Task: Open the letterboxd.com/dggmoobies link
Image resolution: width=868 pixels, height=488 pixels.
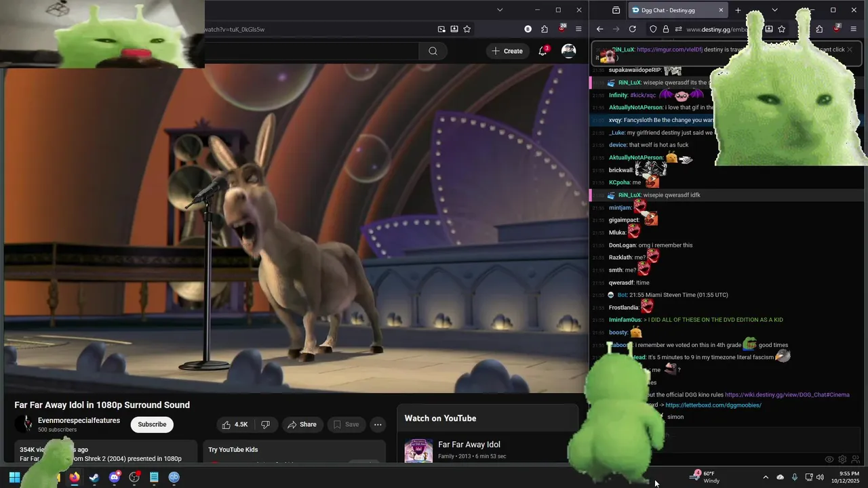Action: 713,405
